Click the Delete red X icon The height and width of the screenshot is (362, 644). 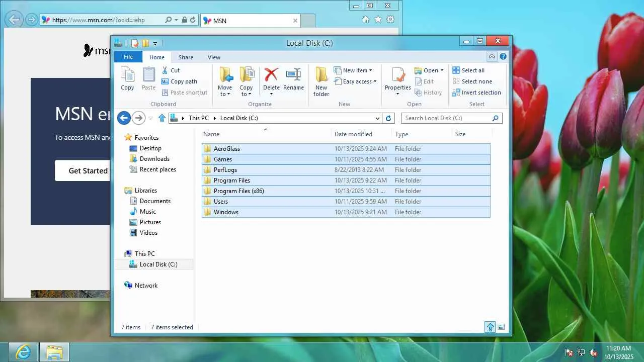coord(271,75)
